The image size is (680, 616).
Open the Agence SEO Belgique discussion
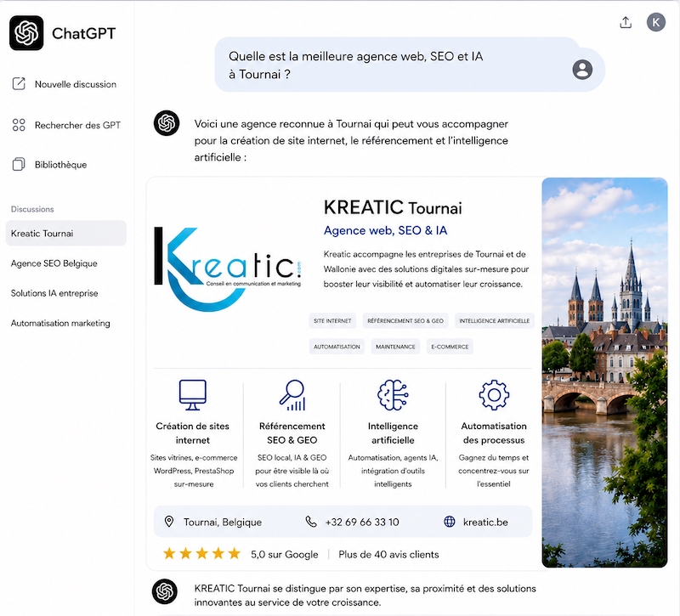pyautogui.click(x=54, y=263)
